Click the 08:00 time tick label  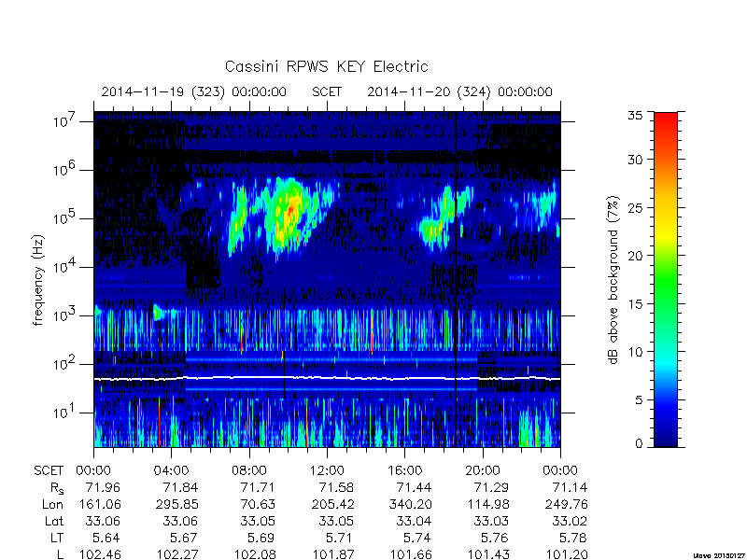tap(249, 470)
